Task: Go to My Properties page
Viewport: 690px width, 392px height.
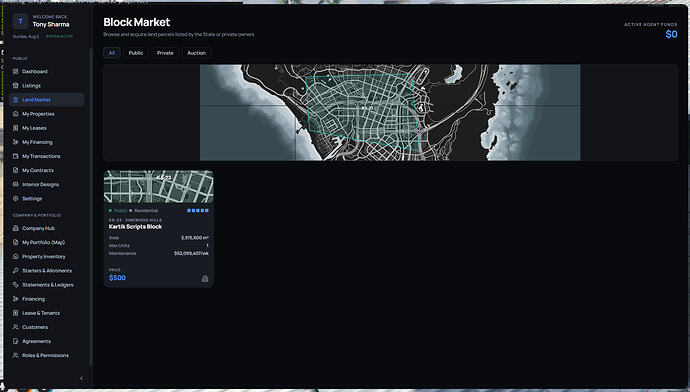Action: coord(38,114)
